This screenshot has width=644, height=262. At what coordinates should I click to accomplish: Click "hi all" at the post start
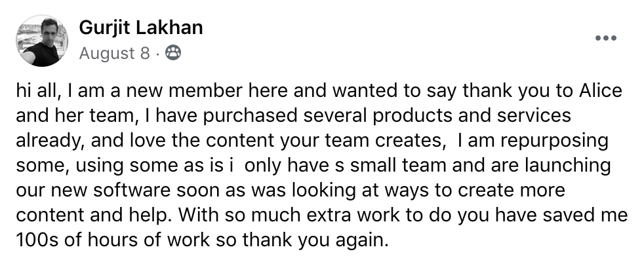pos(39,91)
